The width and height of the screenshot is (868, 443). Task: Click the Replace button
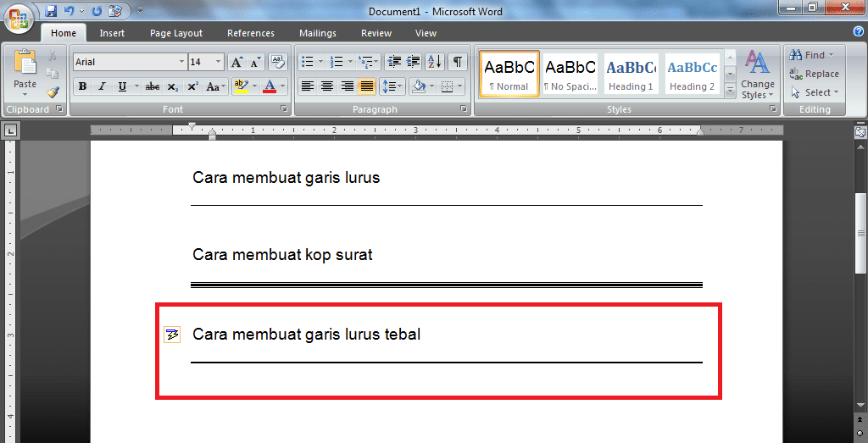(x=814, y=74)
